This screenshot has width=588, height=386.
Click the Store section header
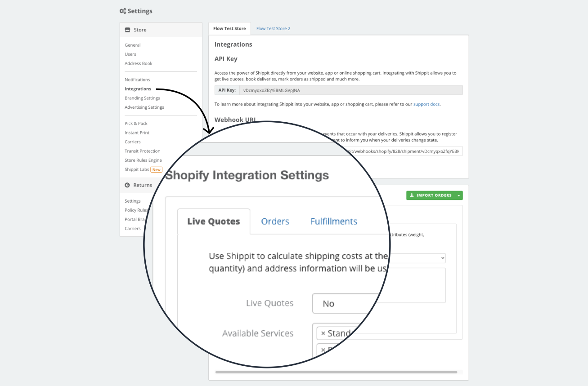(x=161, y=30)
